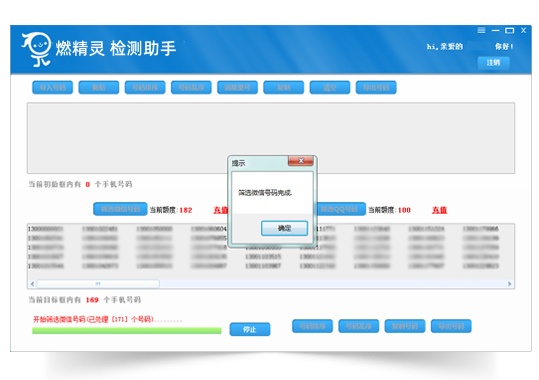The height and width of the screenshot is (380, 539).
Task: Click 导出号码 in the top toolbar
Action: [376, 87]
